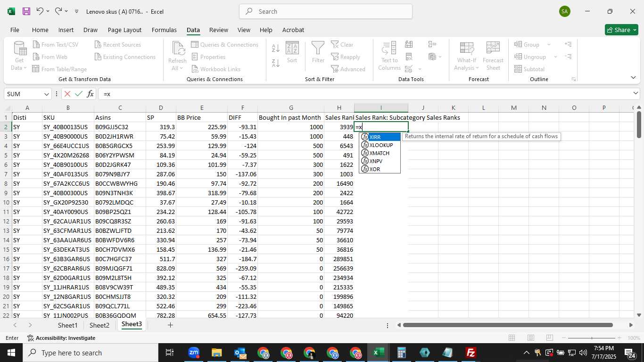This screenshot has height=362, width=644.
Task: Open the Data Validation dropdown arrow
Action: click(x=420, y=69)
